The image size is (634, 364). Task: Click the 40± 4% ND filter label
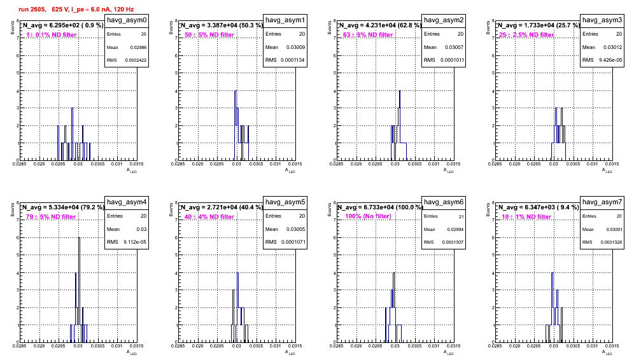(209, 217)
